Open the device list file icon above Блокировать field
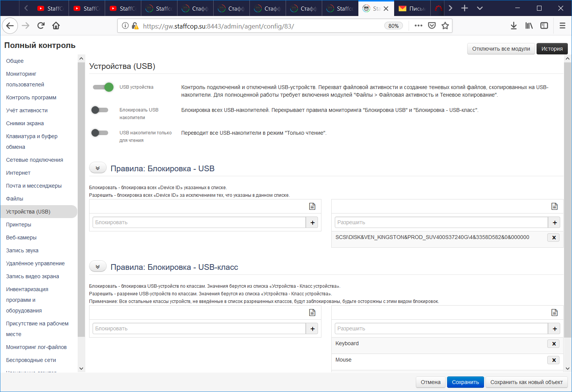Viewport: 572px width, 392px height. click(x=312, y=206)
